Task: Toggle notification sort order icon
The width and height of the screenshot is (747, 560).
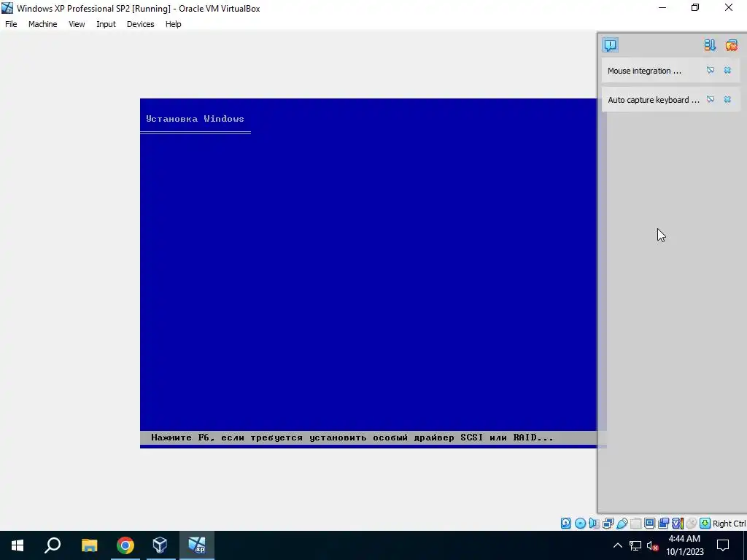Action: [710, 45]
